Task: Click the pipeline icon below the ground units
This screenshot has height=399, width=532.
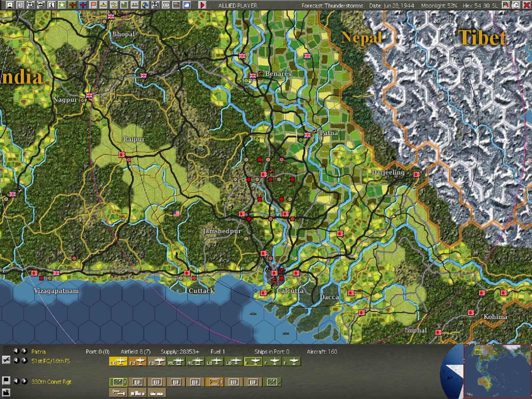Action: 118,392
